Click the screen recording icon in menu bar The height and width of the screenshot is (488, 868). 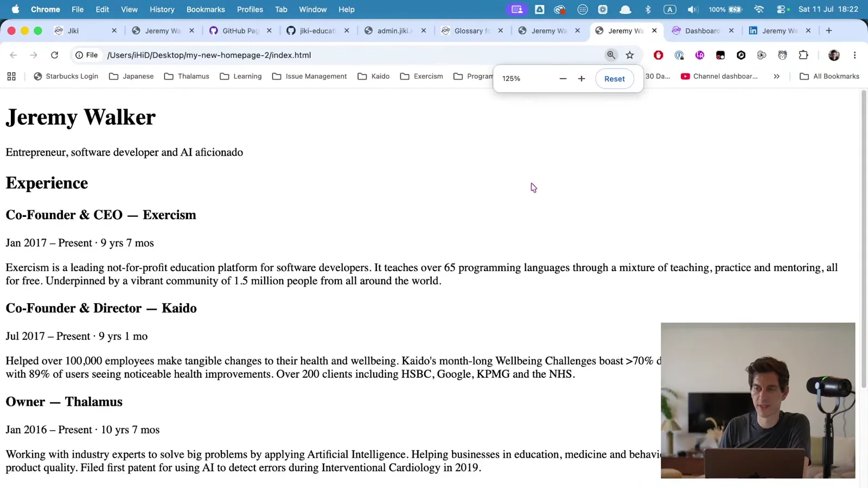coord(517,9)
